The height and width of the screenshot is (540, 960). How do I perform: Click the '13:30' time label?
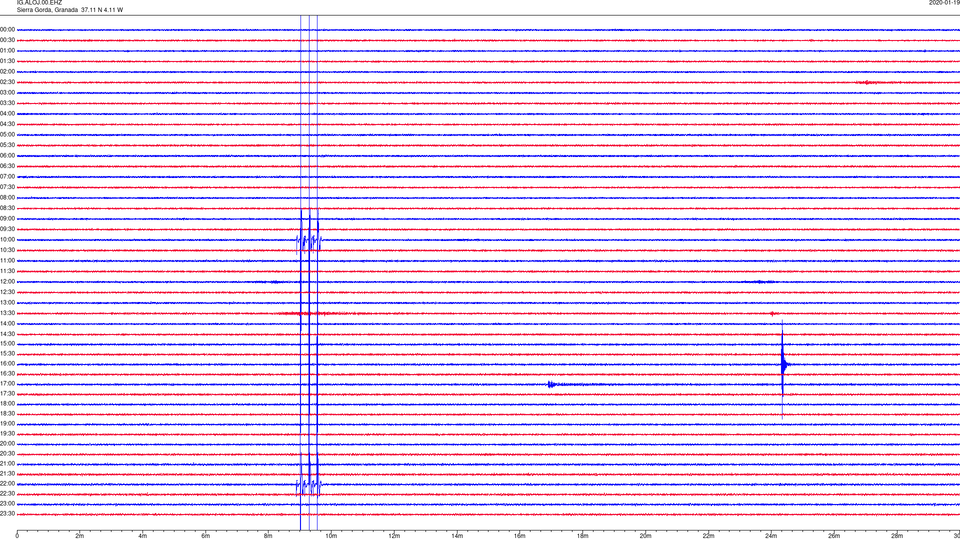coord(7,313)
